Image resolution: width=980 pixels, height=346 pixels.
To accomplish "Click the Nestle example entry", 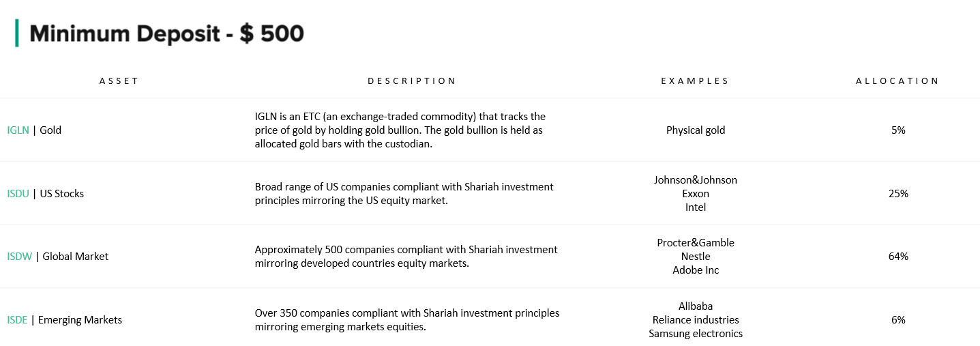I will point(696,257).
